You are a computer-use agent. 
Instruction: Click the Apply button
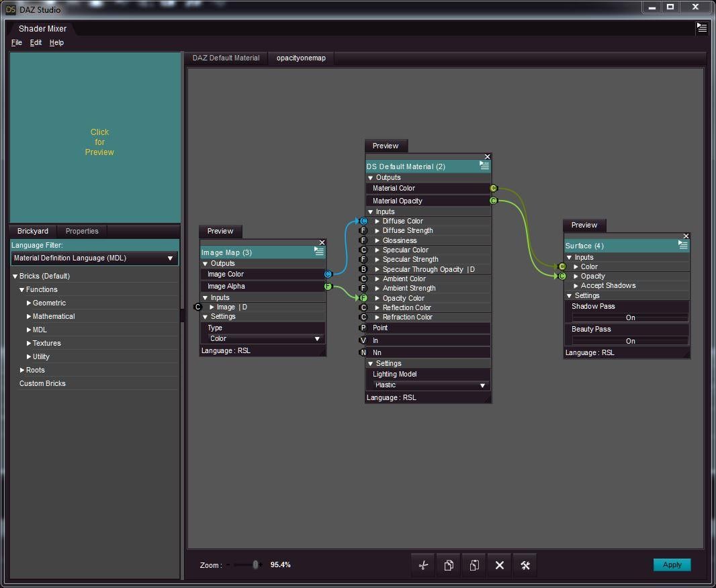[x=672, y=565]
